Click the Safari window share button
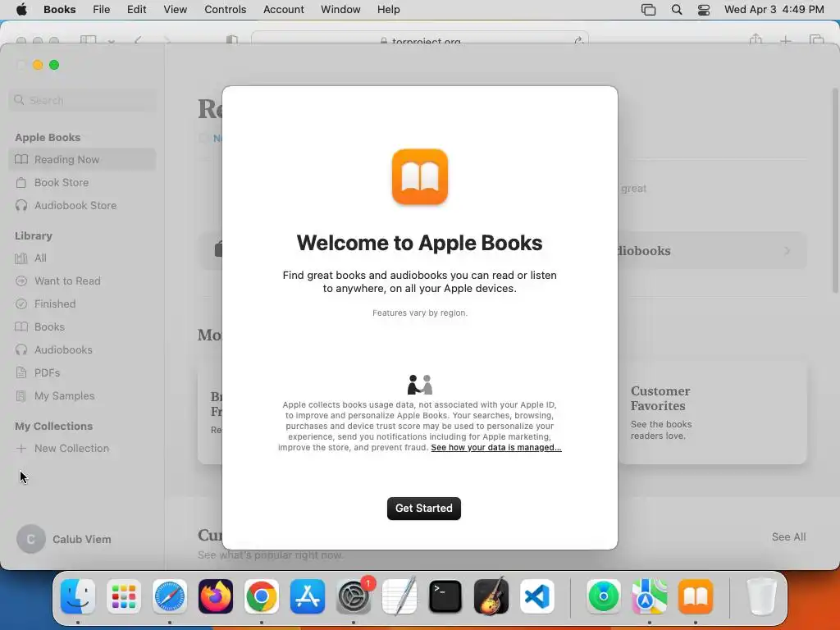Screen dimensions: 840x630 point(756,39)
